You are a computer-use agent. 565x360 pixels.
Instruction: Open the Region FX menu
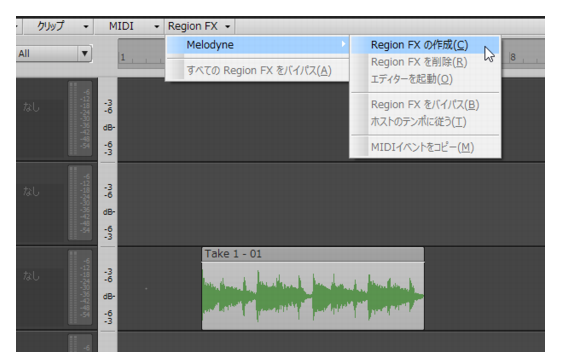click(199, 26)
